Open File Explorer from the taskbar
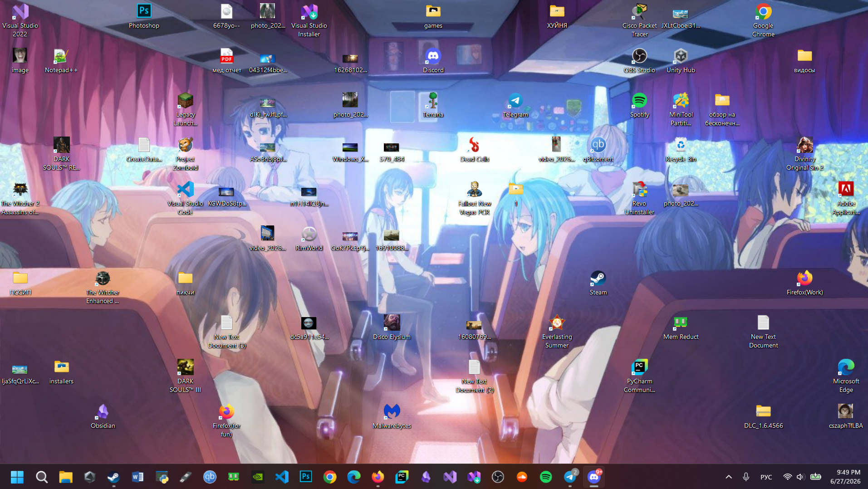The height and width of the screenshot is (489, 868). pos(65,477)
